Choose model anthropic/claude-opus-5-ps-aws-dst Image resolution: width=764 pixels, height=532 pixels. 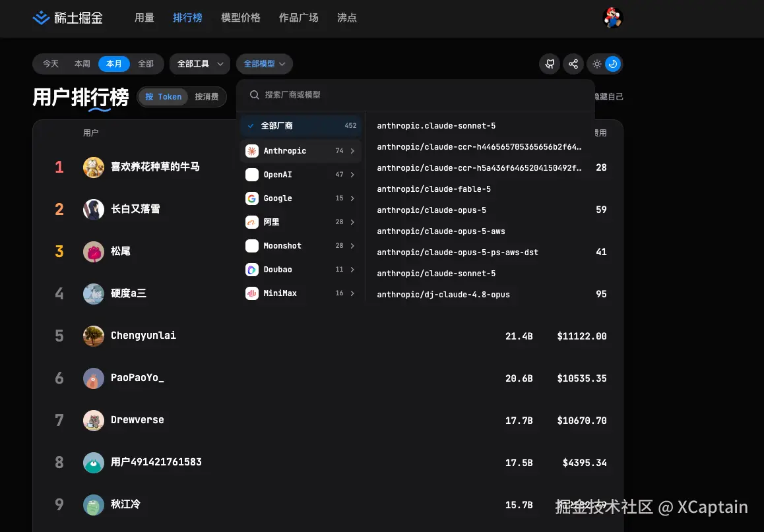(x=457, y=252)
